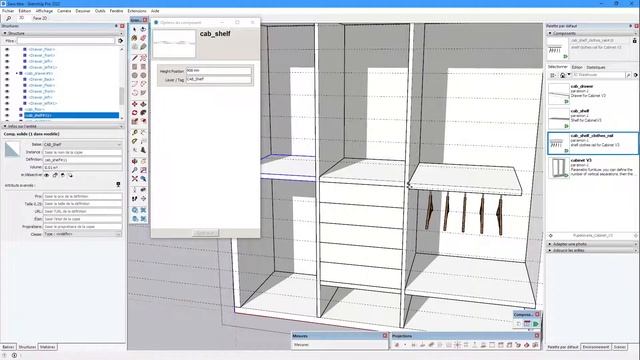The width and height of the screenshot is (640, 360).
Task: Activate the Zoom magnifier tool
Action: [x=135, y=170]
